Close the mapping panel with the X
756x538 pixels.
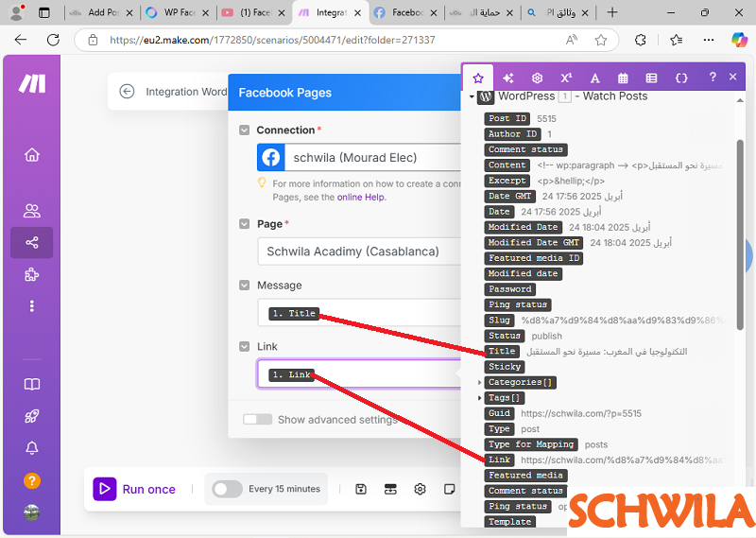pos(733,77)
